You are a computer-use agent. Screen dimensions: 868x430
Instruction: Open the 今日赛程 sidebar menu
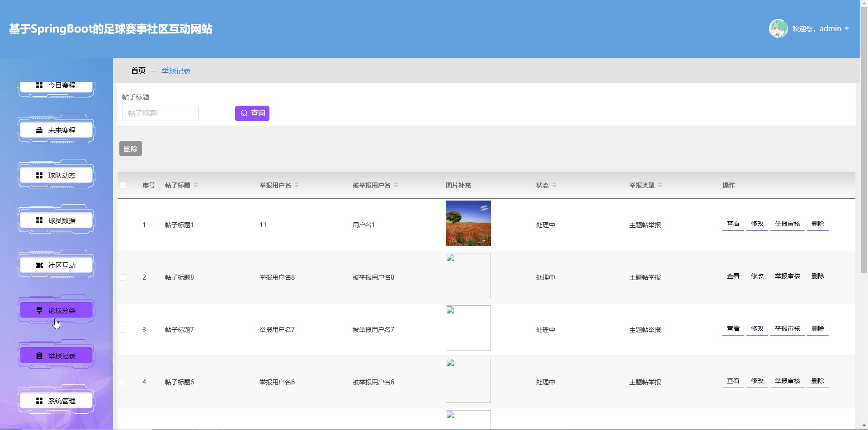click(57, 86)
